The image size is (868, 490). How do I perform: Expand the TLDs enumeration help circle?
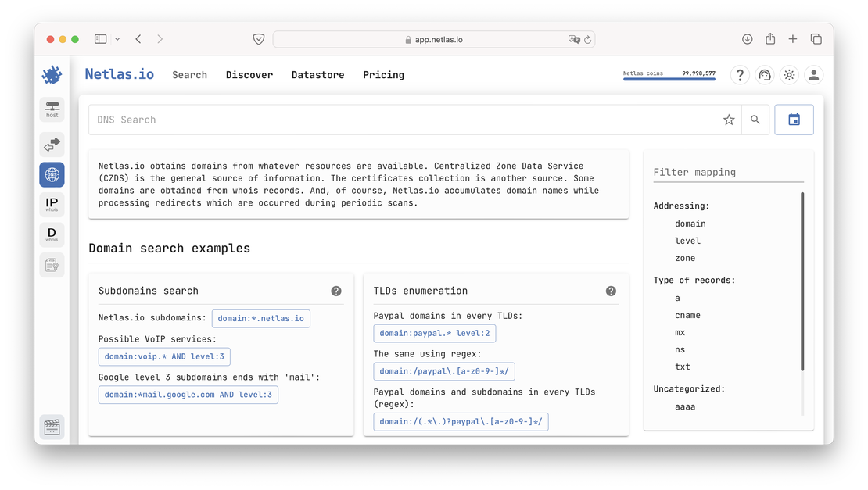[612, 290]
